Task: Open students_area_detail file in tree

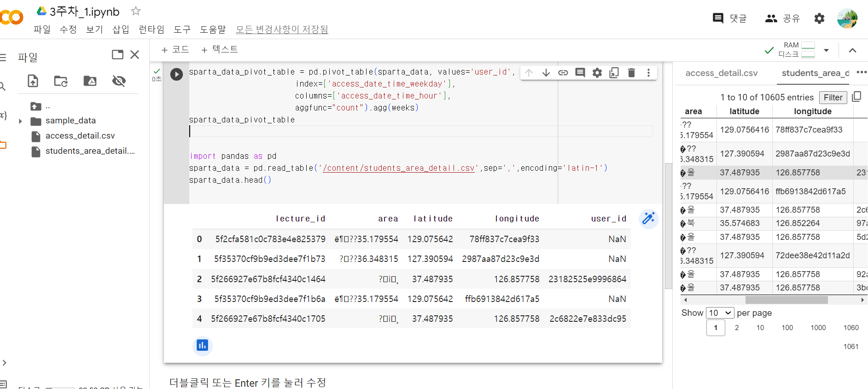Action: [x=90, y=151]
